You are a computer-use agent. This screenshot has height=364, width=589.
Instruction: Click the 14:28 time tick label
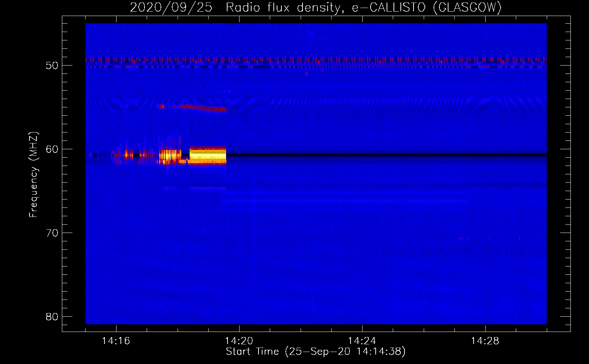pyautogui.click(x=485, y=341)
